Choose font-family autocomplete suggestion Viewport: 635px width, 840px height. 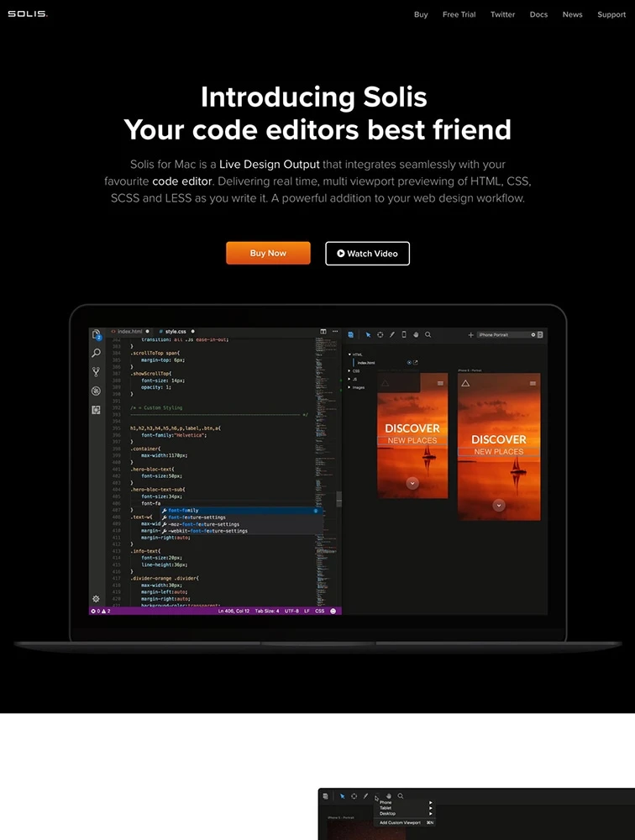point(183,510)
